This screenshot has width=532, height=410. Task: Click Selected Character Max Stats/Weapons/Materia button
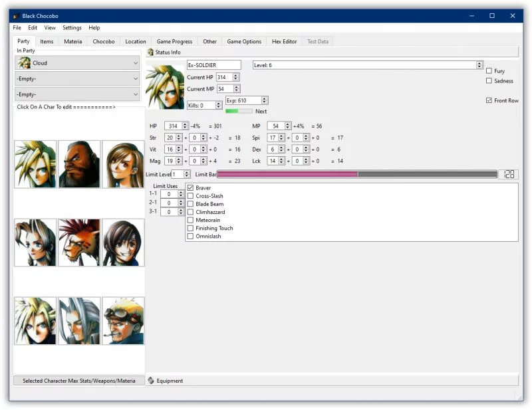coord(79,381)
